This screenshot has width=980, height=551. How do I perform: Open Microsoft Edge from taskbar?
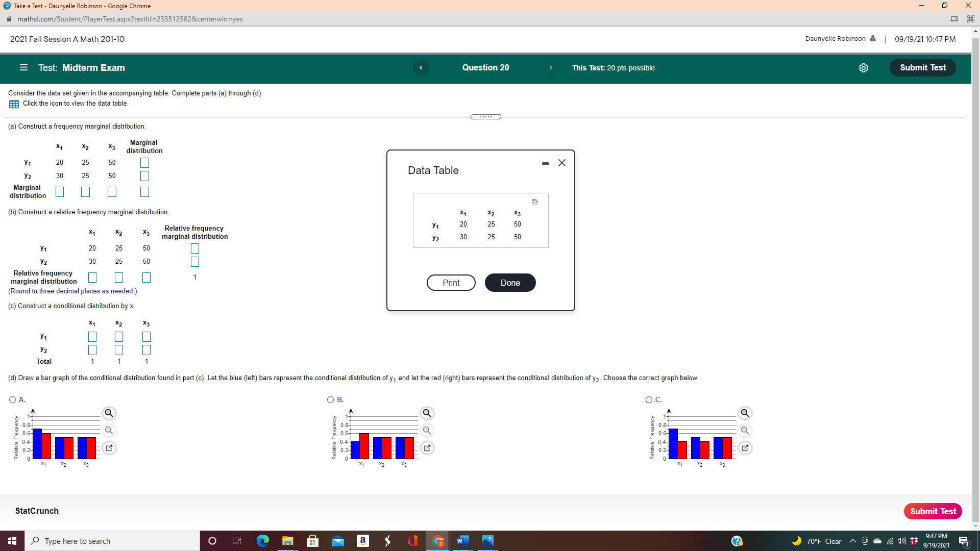[262, 541]
